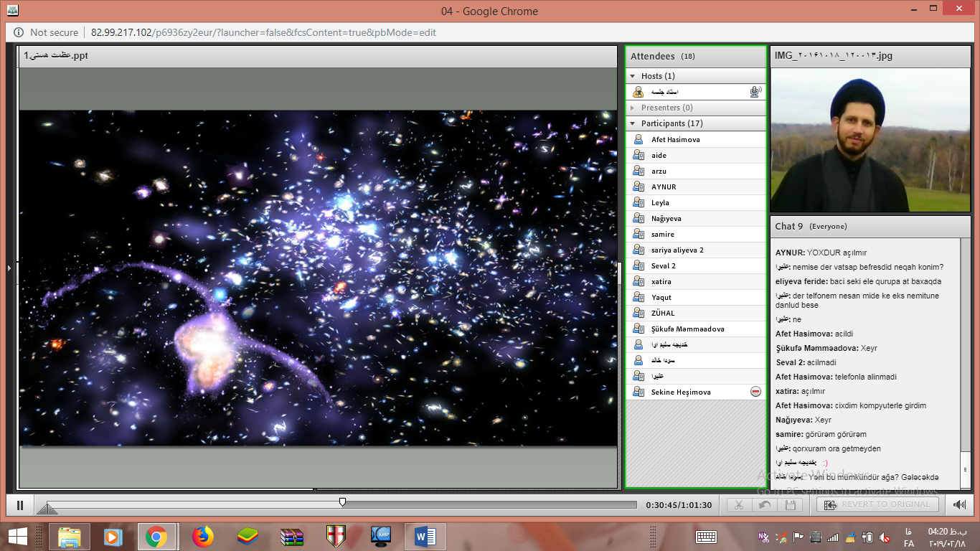Click chat message 'Seval 2: acilmadi'
Viewport: 980px width, 551px height.
coord(806,362)
